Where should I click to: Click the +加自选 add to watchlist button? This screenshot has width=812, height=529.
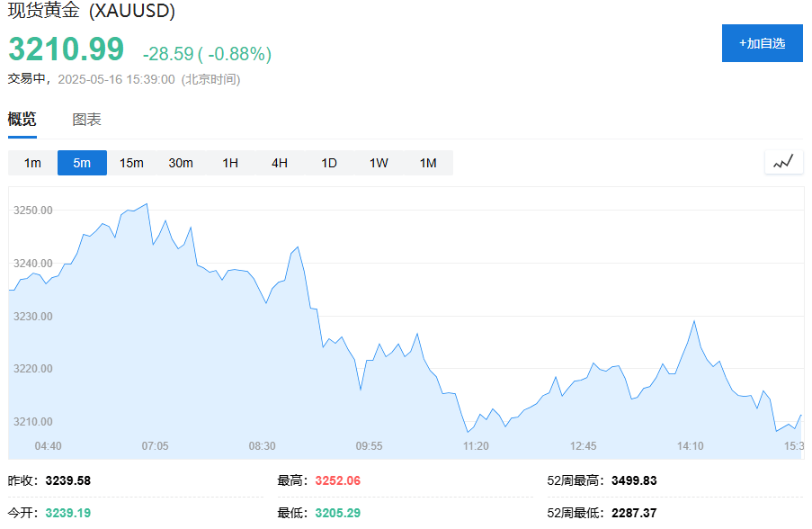pos(762,43)
